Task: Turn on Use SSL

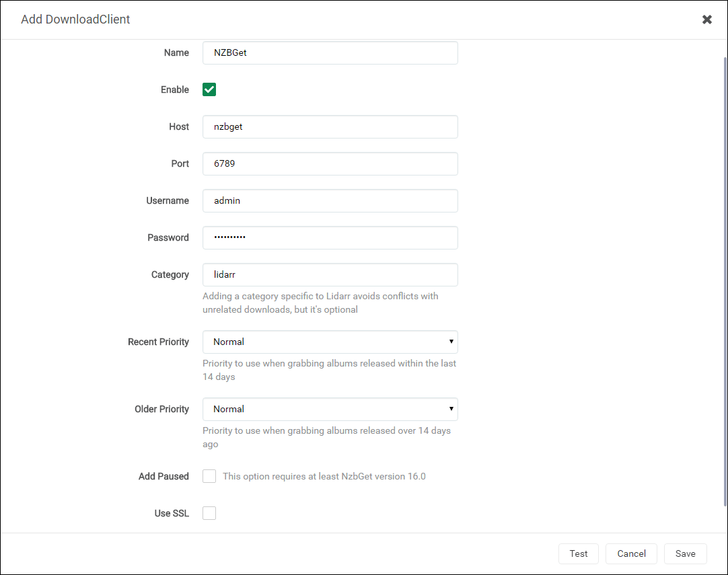Action: pyautogui.click(x=209, y=513)
